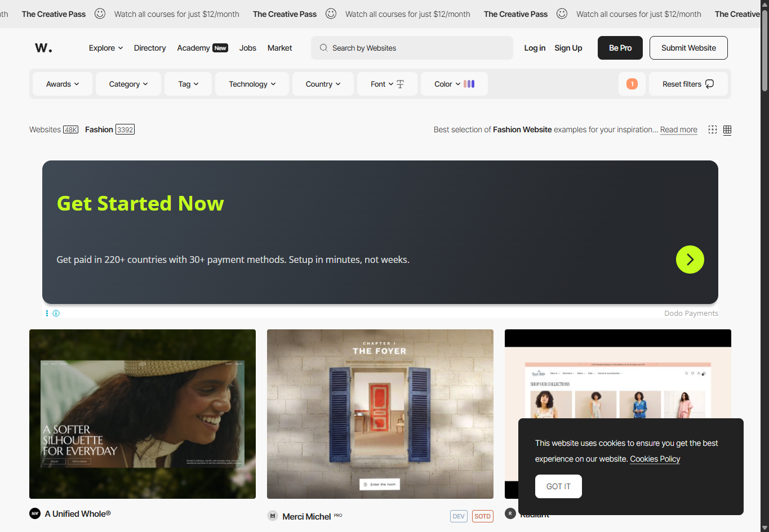Image resolution: width=769 pixels, height=532 pixels.
Task: Open the Technology filter dropdown
Action: [x=252, y=84]
